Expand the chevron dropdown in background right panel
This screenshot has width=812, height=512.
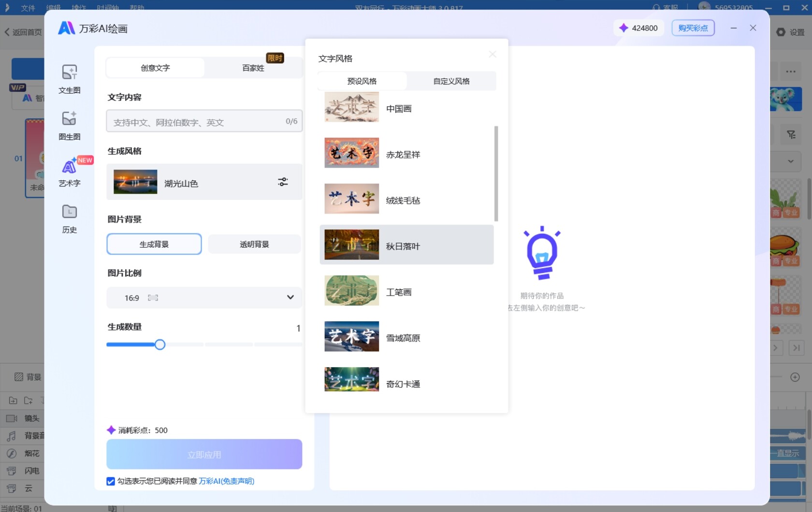(x=790, y=162)
